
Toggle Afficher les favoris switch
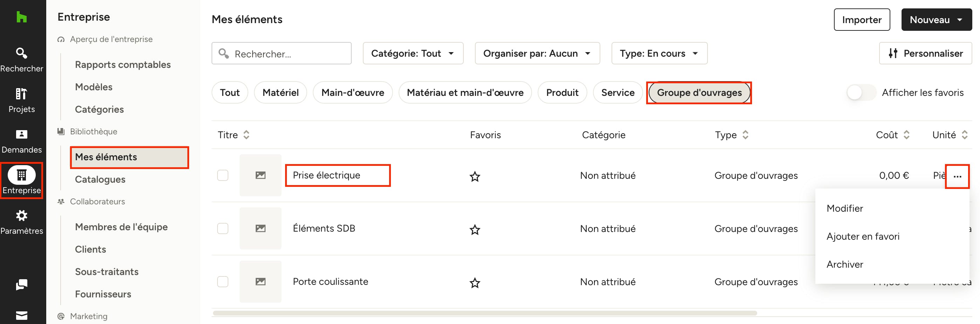[861, 92]
